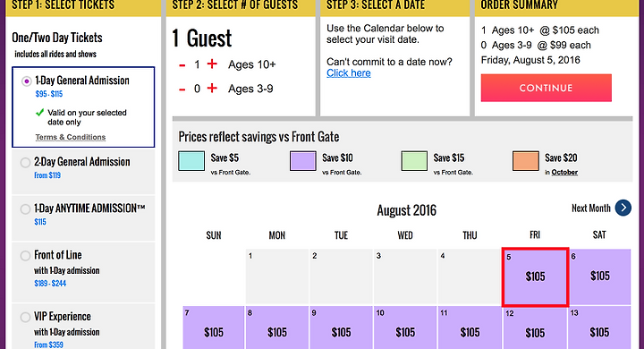644x349 pixels.
Task: Choose Friday August 5 date cell
Action: pyautogui.click(x=535, y=277)
